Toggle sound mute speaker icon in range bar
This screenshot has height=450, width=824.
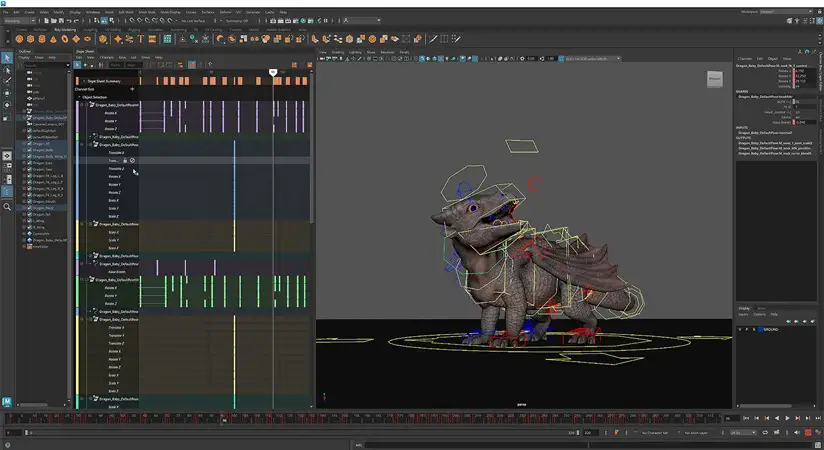(x=797, y=433)
